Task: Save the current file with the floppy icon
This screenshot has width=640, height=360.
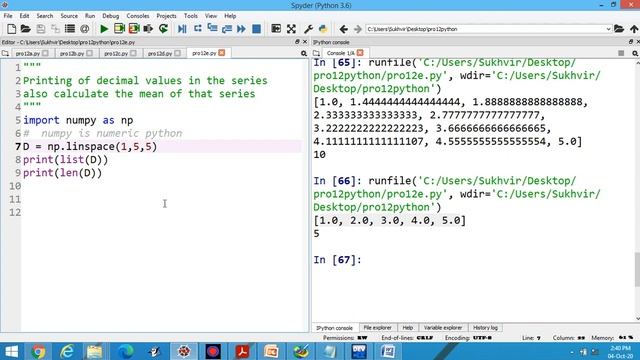Action: [x=40, y=29]
